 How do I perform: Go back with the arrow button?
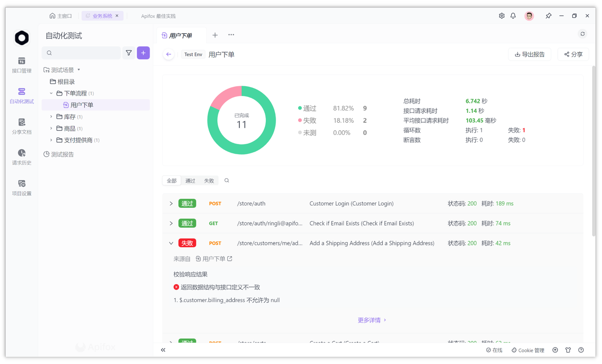pyautogui.click(x=168, y=55)
